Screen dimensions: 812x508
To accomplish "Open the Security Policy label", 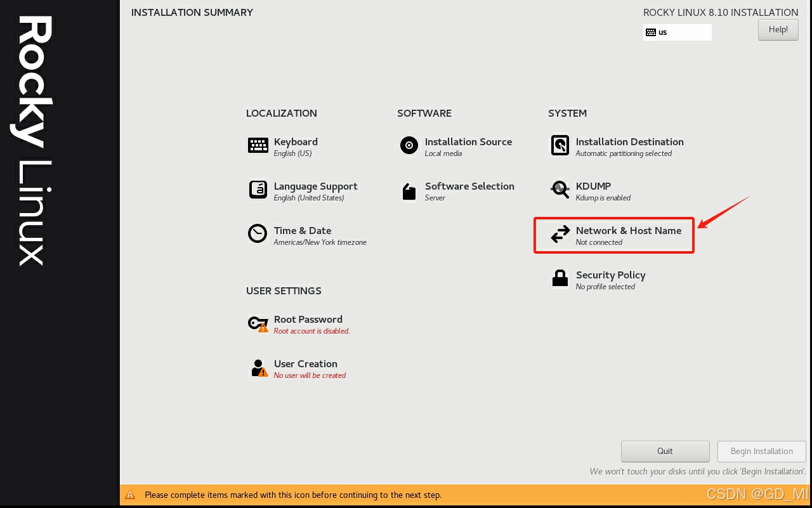I will [611, 275].
